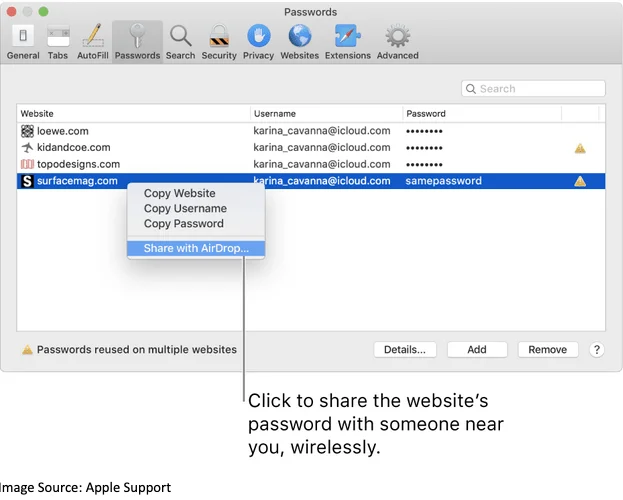Choose Copy Username from context menu
Viewport: 623px width, 500px height.
click(x=185, y=208)
